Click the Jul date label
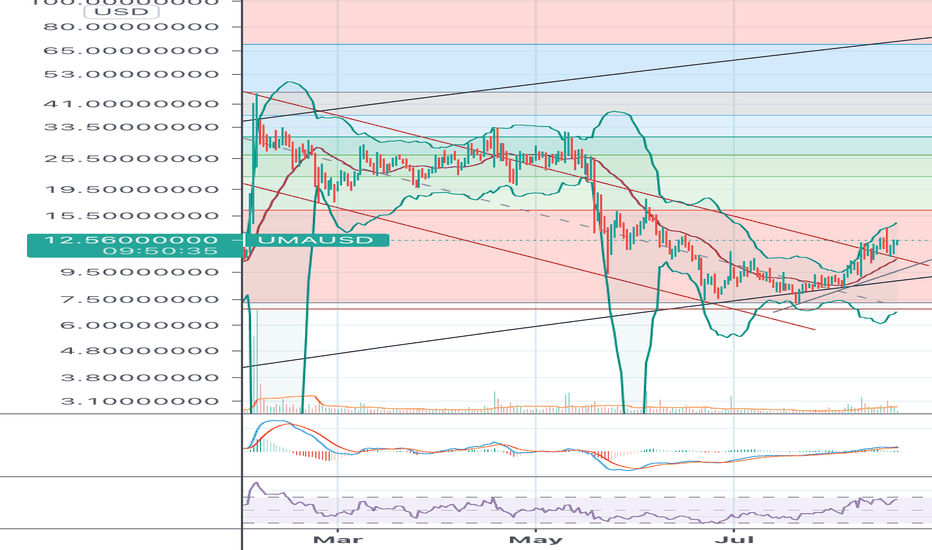The height and width of the screenshot is (550, 932). point(734,540)
